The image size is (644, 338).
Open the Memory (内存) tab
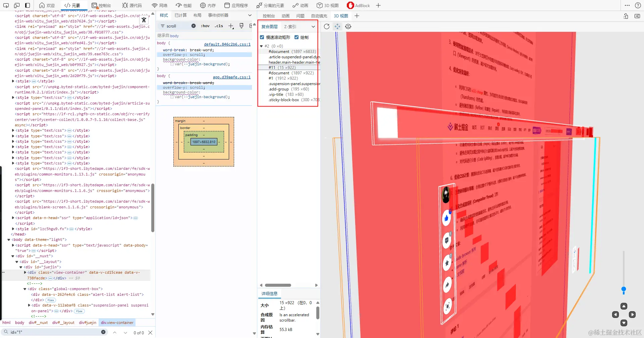coord(208,5)
